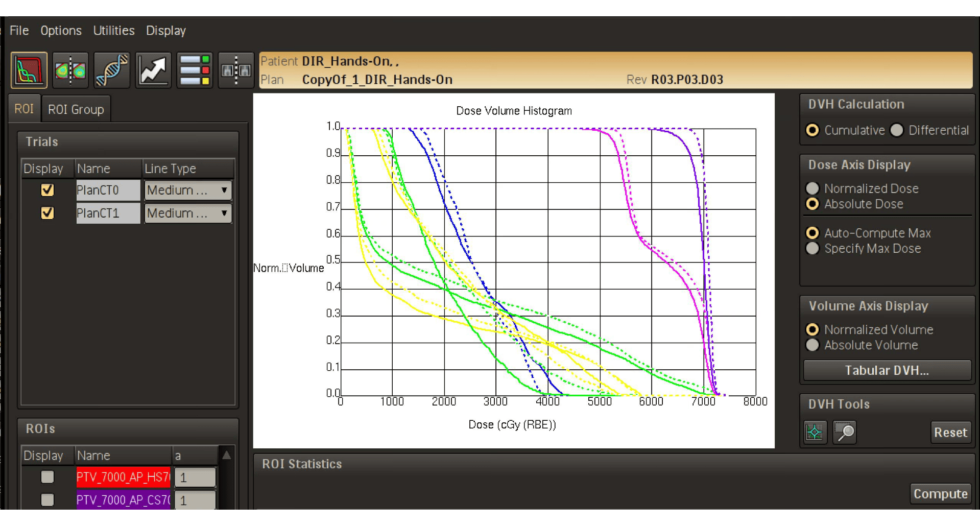Screen dimensions: 980x526
Task: Open the side-by-side dose comparison icon
Action: [70, 70]
